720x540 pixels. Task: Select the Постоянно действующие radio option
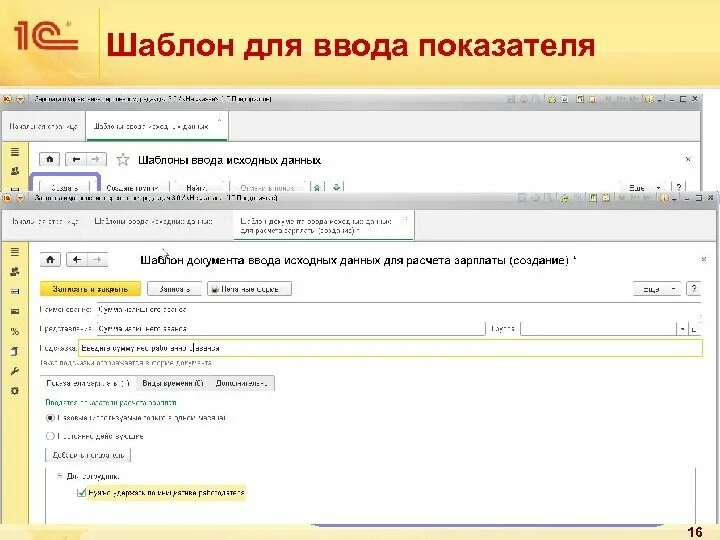pos(51,436)
